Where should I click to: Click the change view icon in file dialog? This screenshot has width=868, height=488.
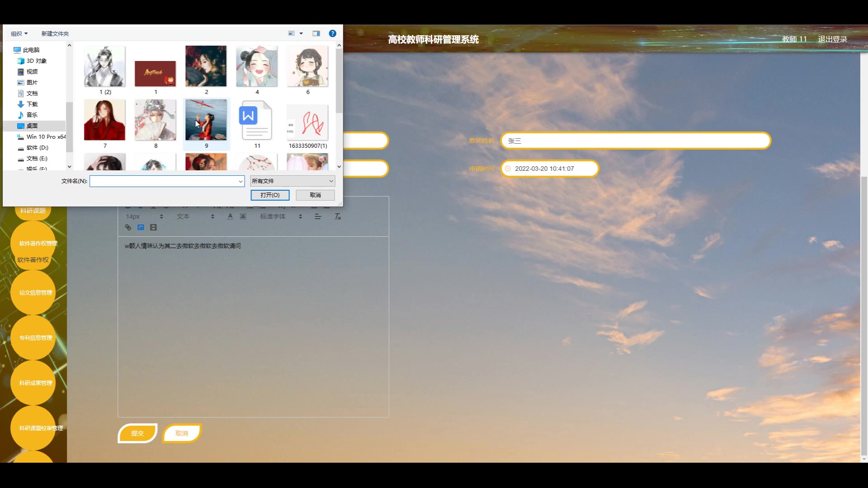(292, 33)
